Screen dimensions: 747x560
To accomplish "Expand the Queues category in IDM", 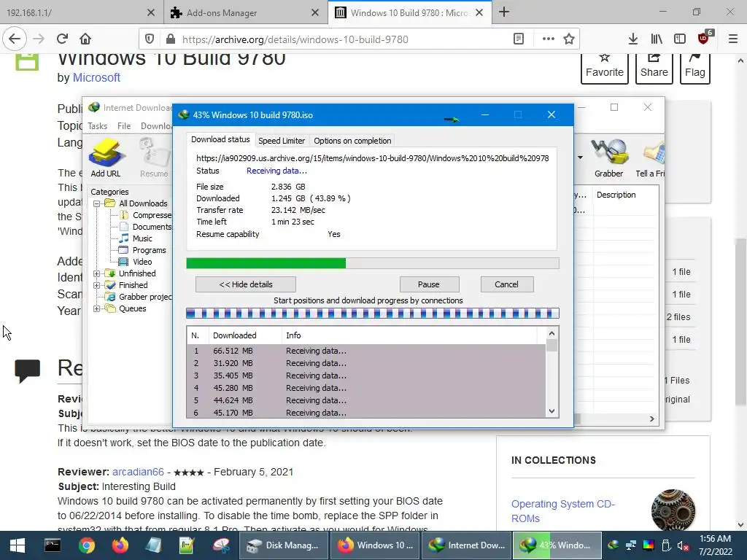I will (97, 308).
